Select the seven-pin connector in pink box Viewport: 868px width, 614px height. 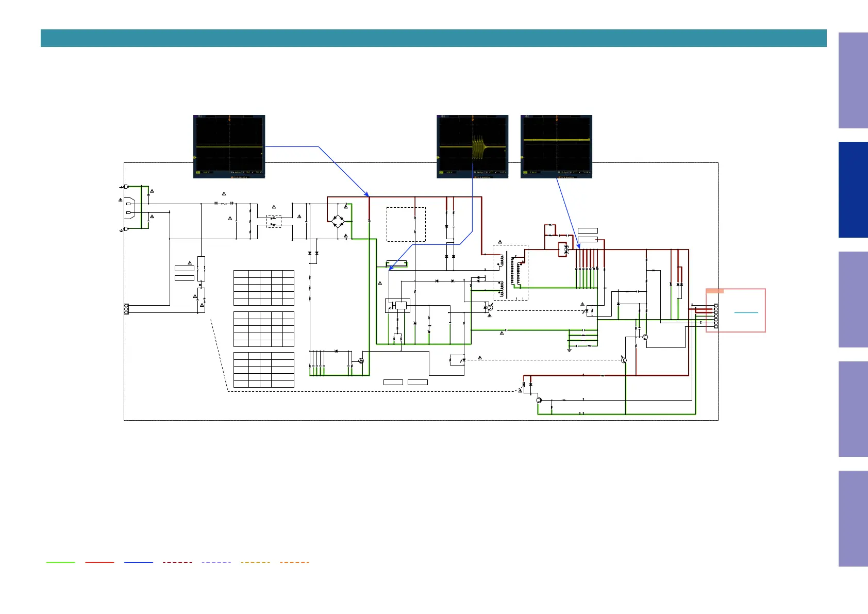(716, 316)
